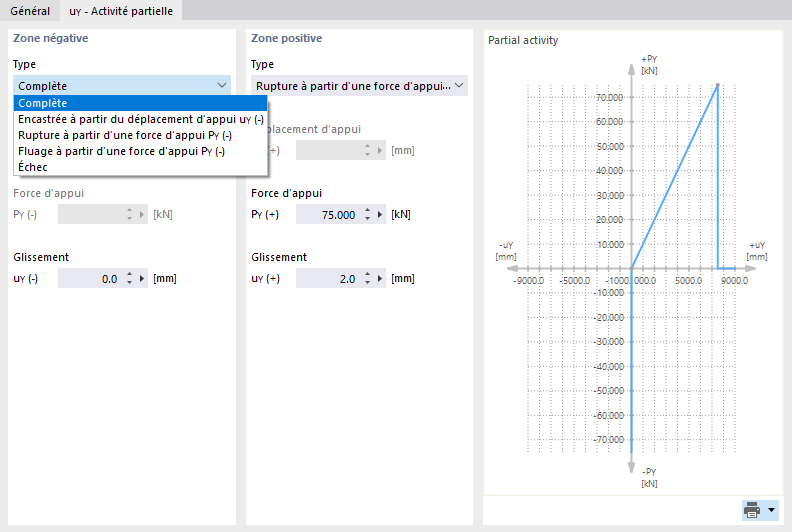Click the PY (+) force value field
This screenshot has width=792, height=532.
326,215
